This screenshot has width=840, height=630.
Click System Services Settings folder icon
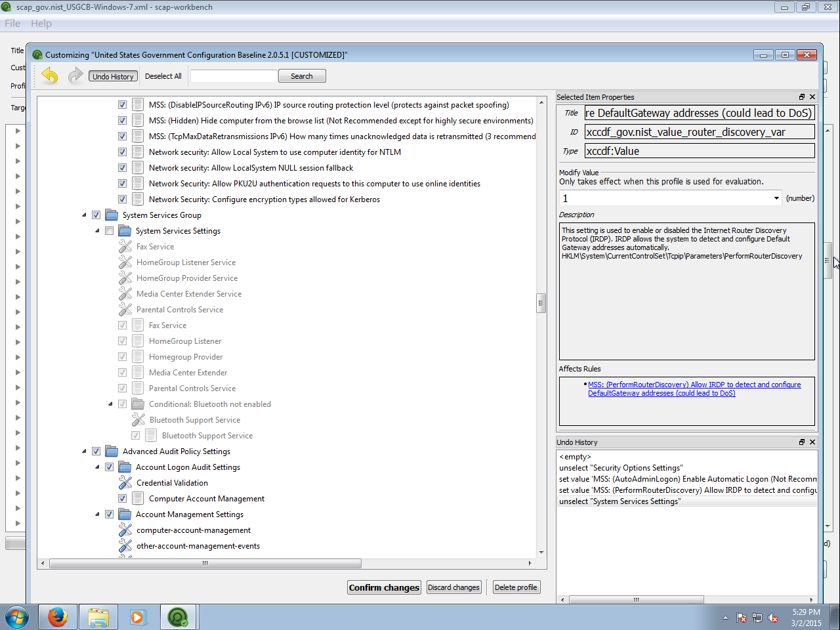pos(125,231)
